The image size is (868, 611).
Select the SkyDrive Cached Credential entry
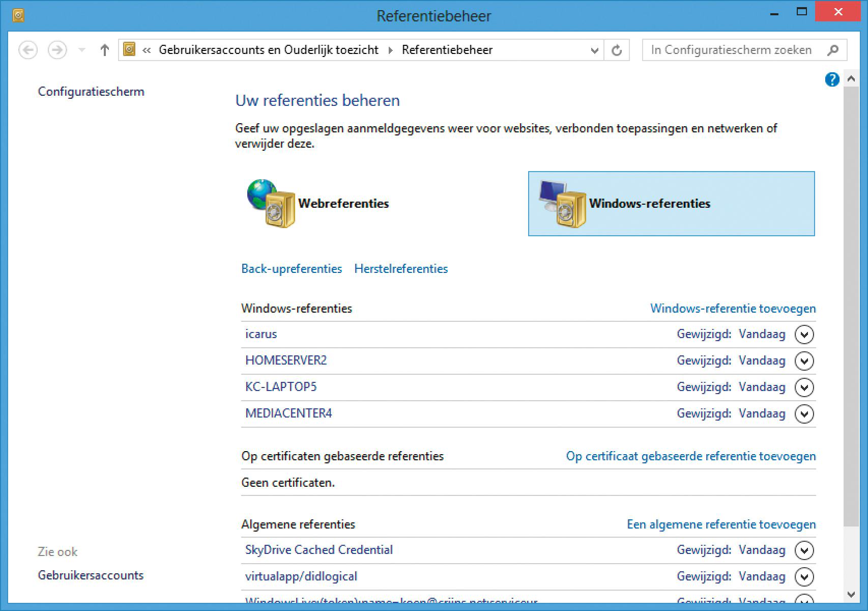pyautogui.click(x=528, y=550)
